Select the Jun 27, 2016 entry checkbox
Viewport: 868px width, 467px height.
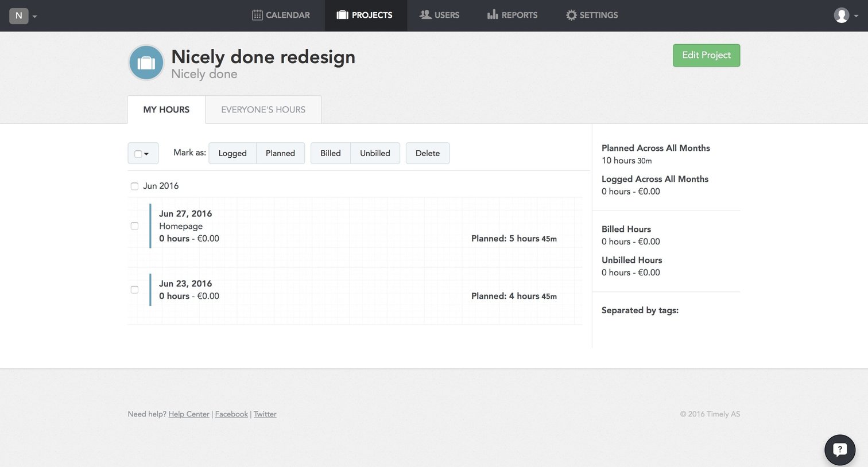pos(134,226)
